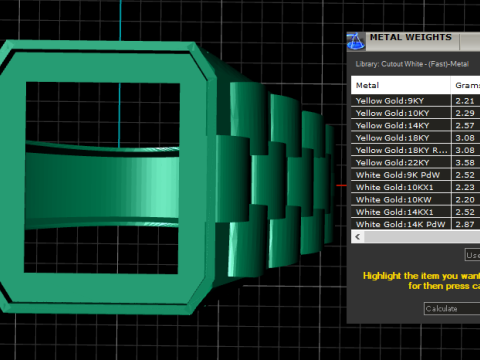Click the Calculate button

[452, 309]
